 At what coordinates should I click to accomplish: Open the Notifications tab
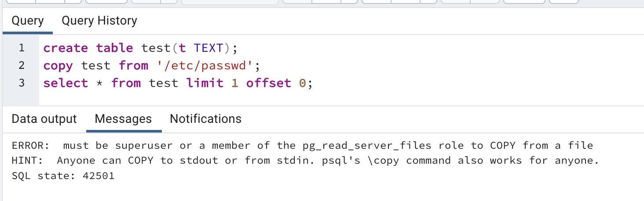[x=205, y=119]
